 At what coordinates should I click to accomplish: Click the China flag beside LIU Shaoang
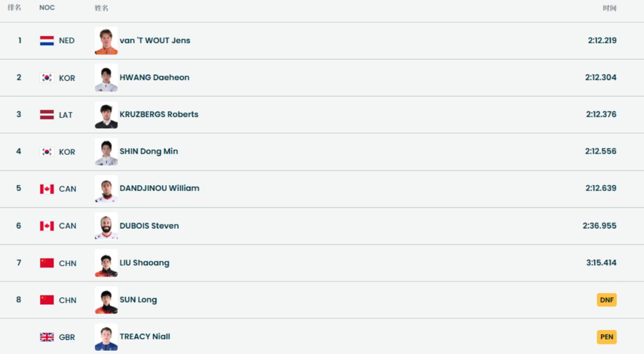click(x=47, y=263)
